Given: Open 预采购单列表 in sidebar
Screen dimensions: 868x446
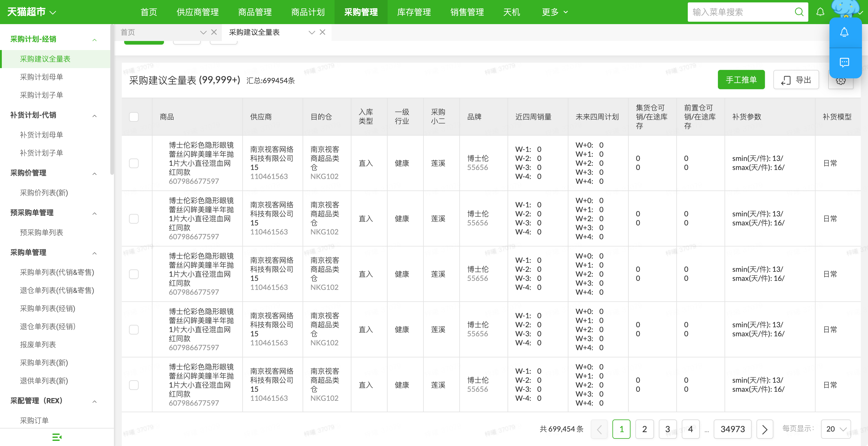Looking at the screenshot, I should (42, 233).
